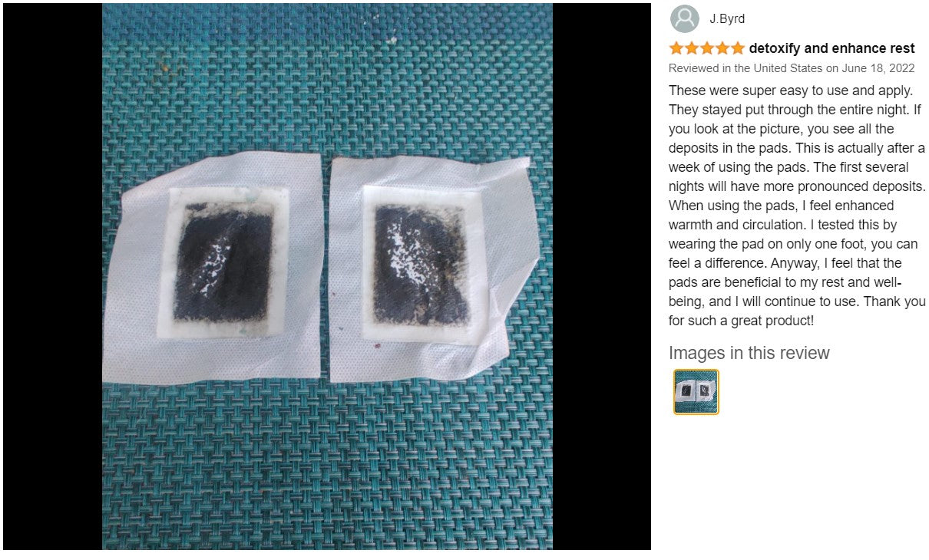Screen dimensions: 929x560
Task: Click the teal woven mat below the pads
Action: tap(327, 468)
